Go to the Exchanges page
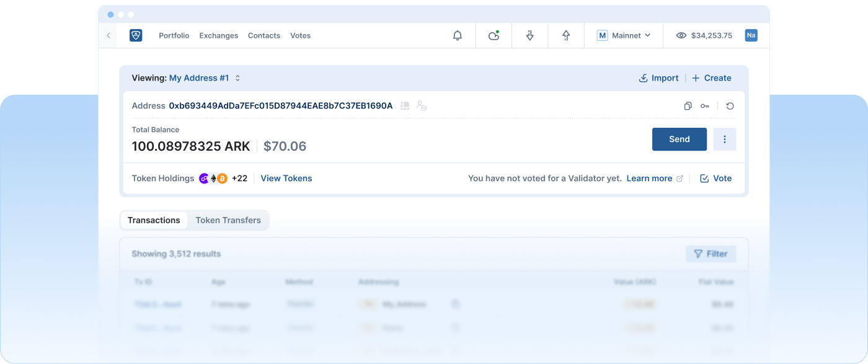 point(218,35)
